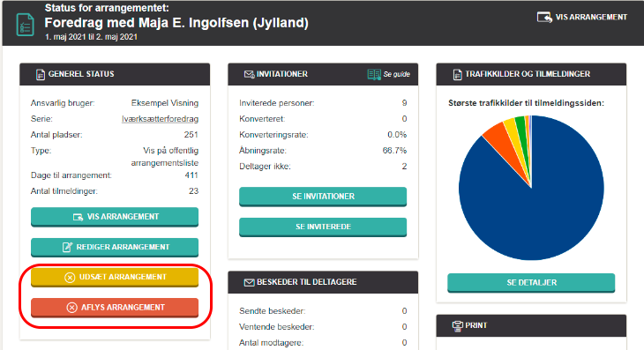Click the Generel Status panel document icon

coord(41,74)
